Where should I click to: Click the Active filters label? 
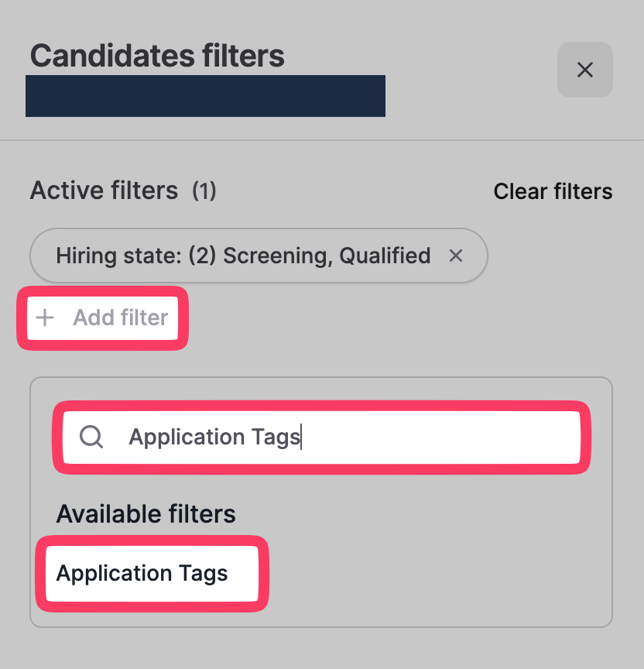(104, 190)
